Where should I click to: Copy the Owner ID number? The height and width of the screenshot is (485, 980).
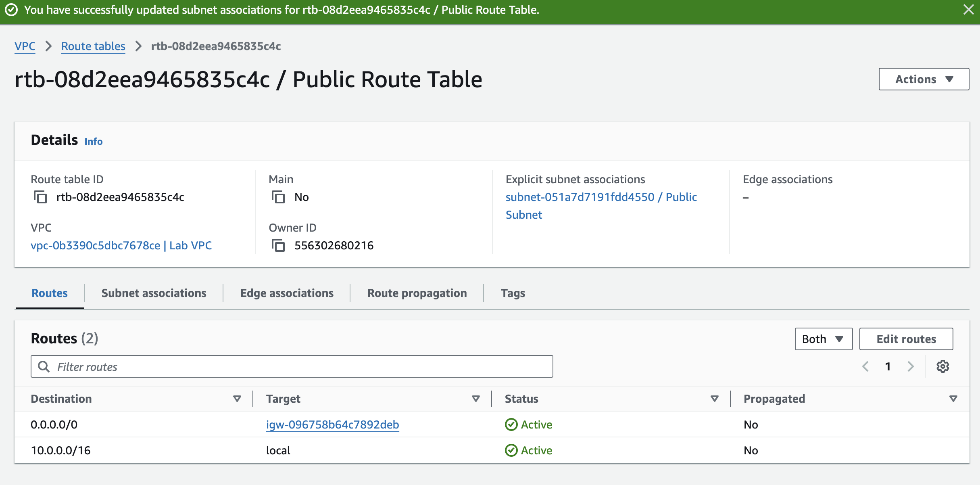[278, 245]
